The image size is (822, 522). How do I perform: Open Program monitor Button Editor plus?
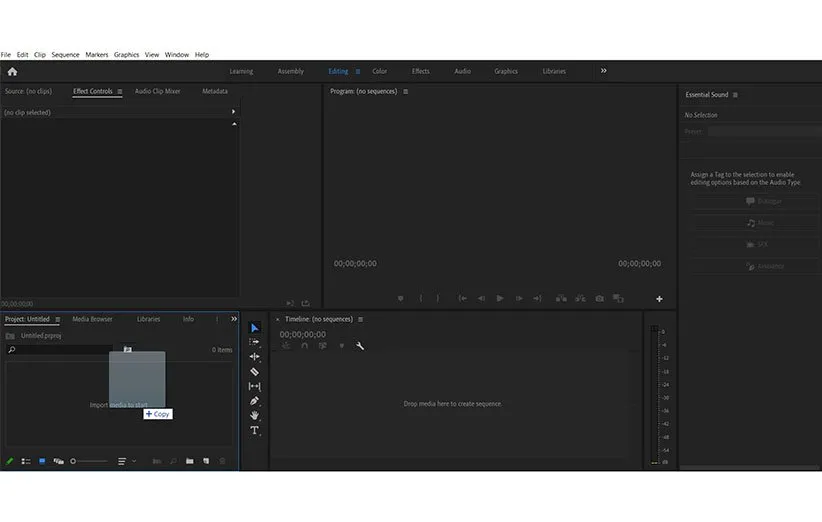pyautogui.click(x=659, y=298)
